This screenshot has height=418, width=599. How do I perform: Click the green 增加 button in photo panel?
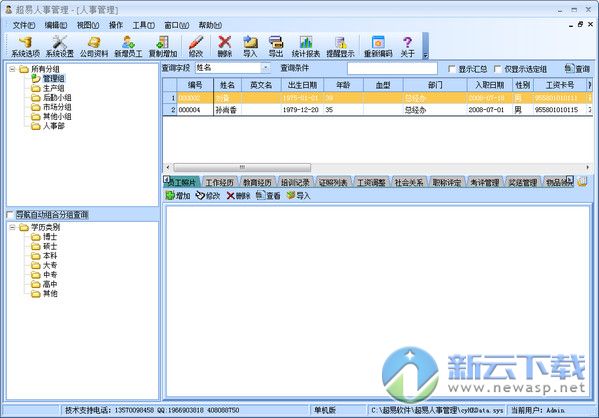pyautogui.click(x=178, y=196)
